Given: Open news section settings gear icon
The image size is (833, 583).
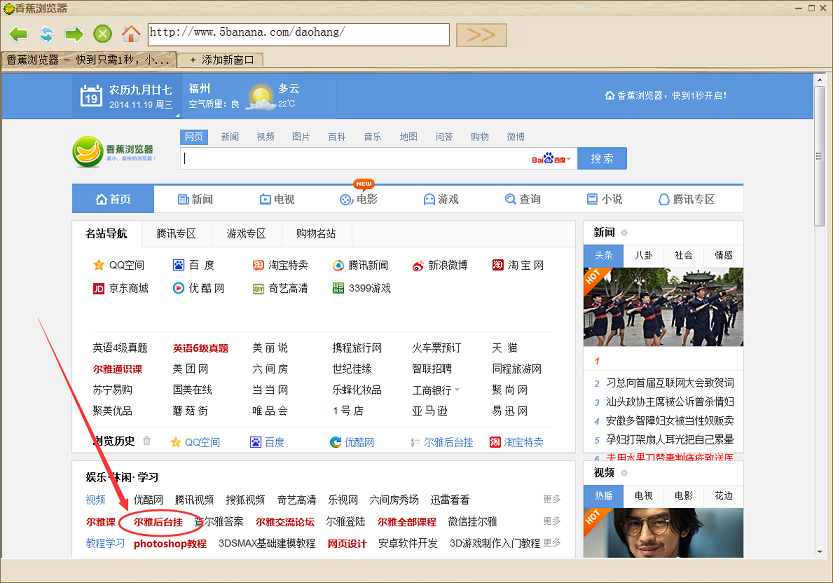Looking at the screenshot, I should click(x=625, y=232).
